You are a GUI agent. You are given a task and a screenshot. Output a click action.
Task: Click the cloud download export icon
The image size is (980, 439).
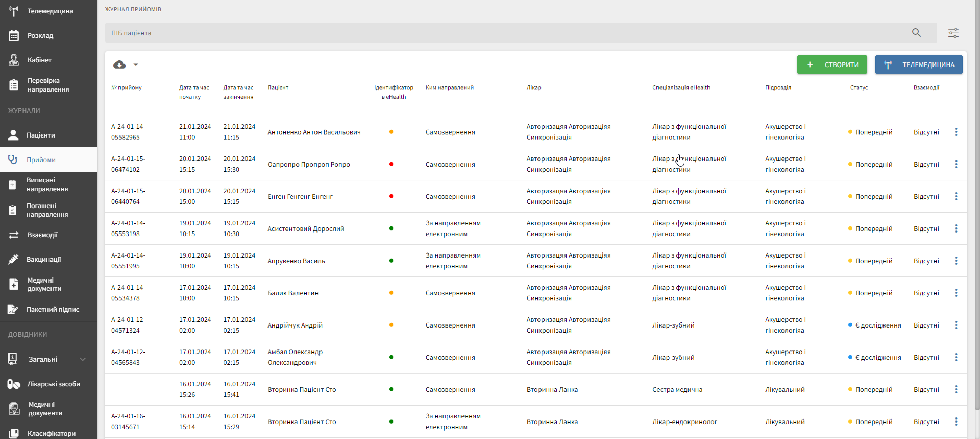[x=119, y=65]
